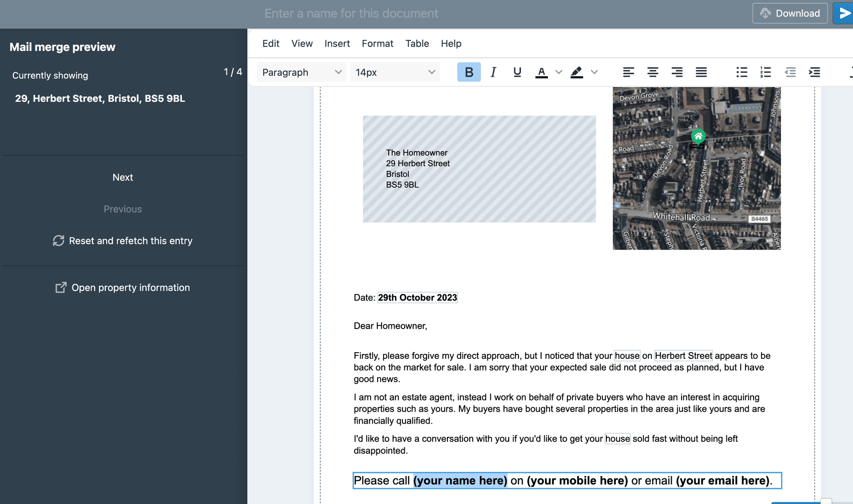
Task: Expand the highlight color dropdown arrow
Action: pos(595,72)
